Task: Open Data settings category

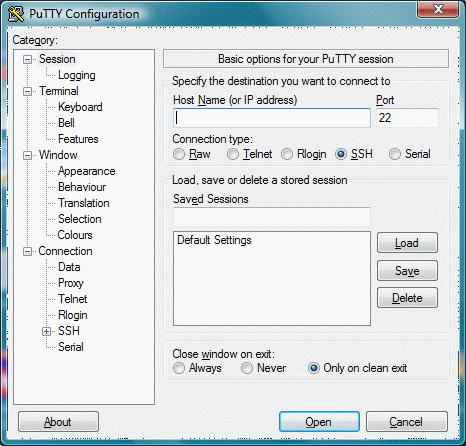Action: pyautogui.click(x=69, y=267)
